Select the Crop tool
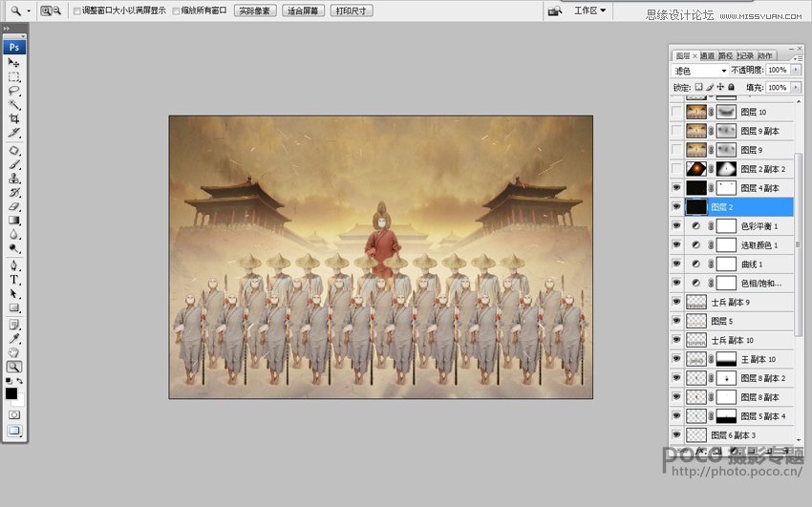The height and width of the screenshot is (507, 812). 14,118
